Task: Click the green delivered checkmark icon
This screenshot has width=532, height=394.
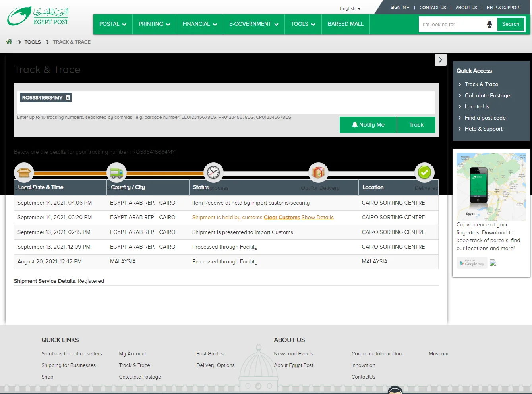Action: tap(424, 172)
